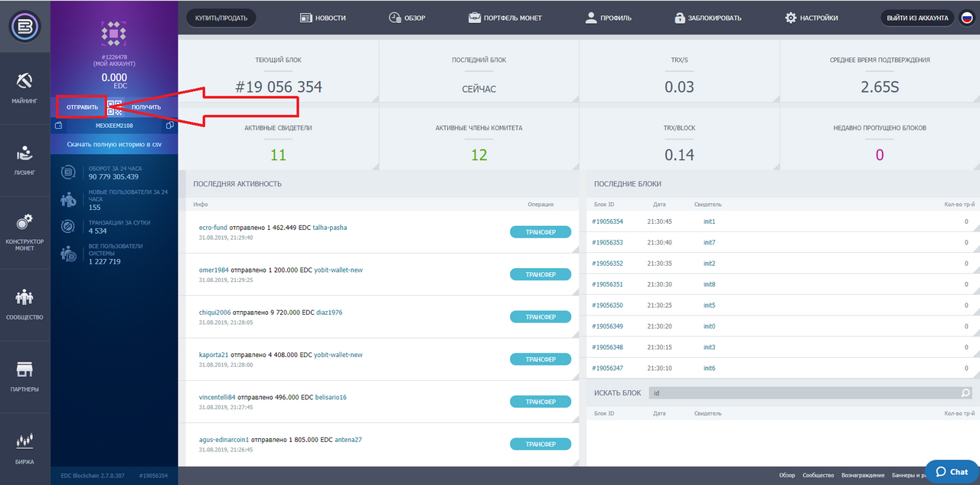Screen dimensions: 980x485
Task: Click the Оборот за 24 часа icon
Action: [x=69, y=173]
